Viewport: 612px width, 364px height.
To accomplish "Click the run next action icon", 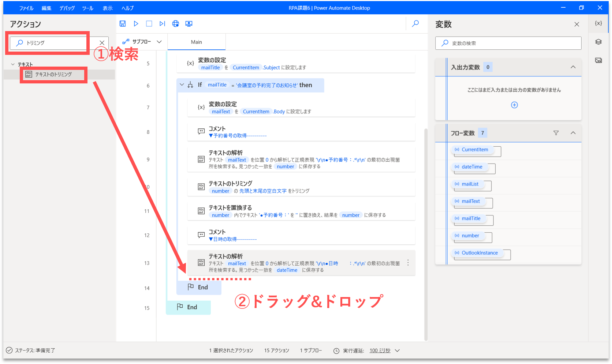I will [162, 24].
